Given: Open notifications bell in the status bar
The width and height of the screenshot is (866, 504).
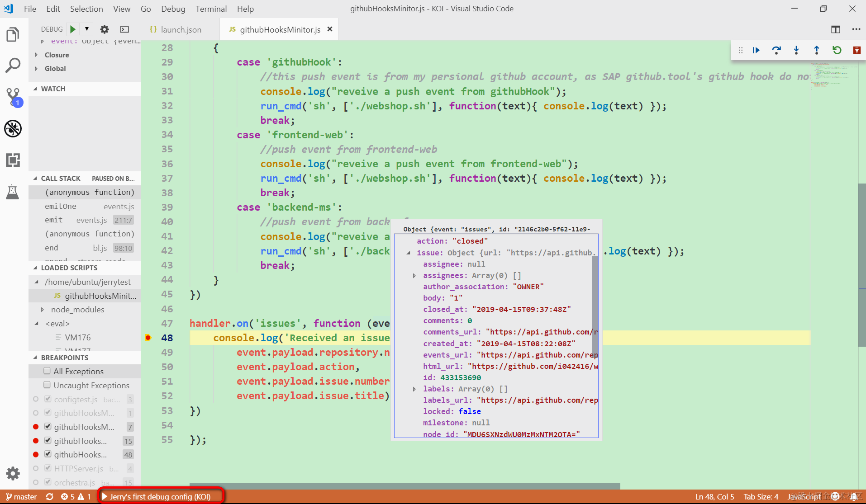Looking at the screenshot, I should (853, 496).
